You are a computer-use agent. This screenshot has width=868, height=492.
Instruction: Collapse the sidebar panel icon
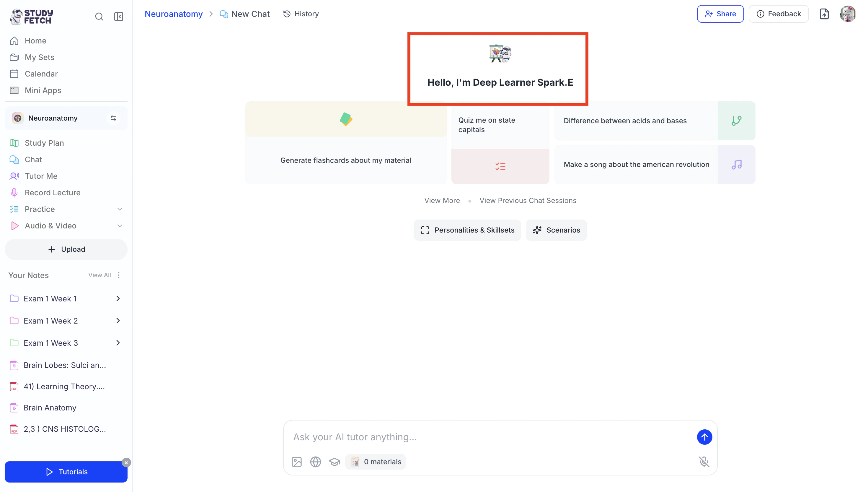[118, 17]
